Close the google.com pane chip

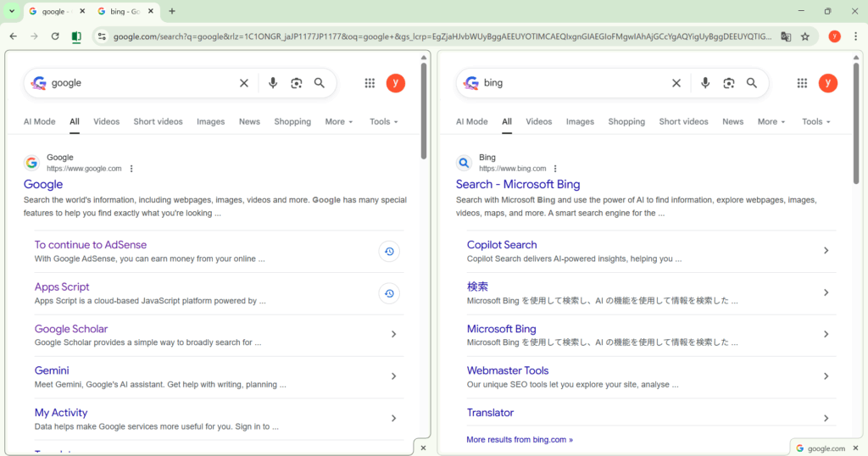click(x=856, y=448)
